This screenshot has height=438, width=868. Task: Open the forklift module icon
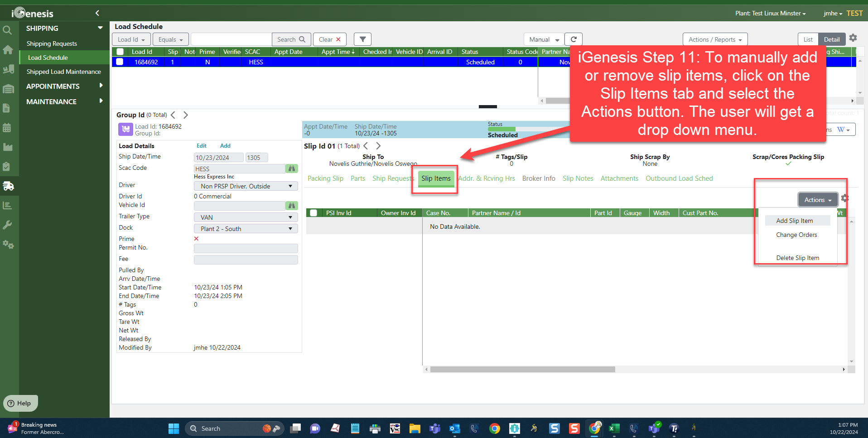coord(8,69)
